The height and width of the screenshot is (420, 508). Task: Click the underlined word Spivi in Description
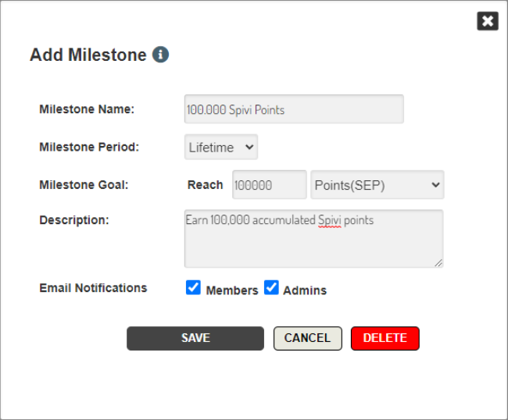point(330,220)
